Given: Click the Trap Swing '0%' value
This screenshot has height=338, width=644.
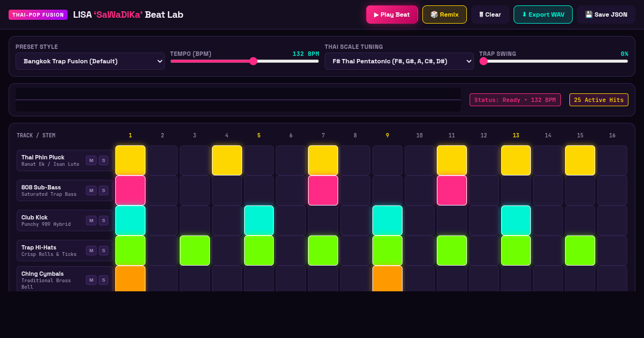Looking at the screenshot, I should tap(624, 54).
